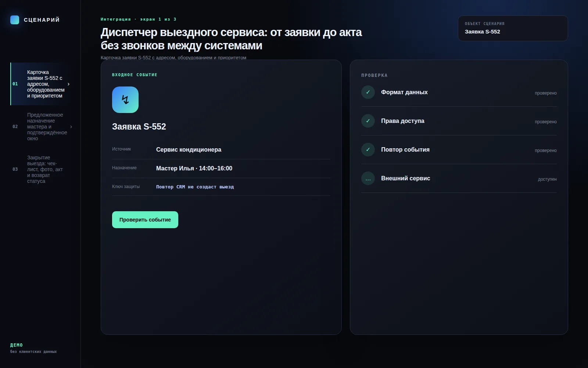Click the main heading Диспетчер выездного сервиса
This screenshot has width=588, height=368.
point(231,39)
